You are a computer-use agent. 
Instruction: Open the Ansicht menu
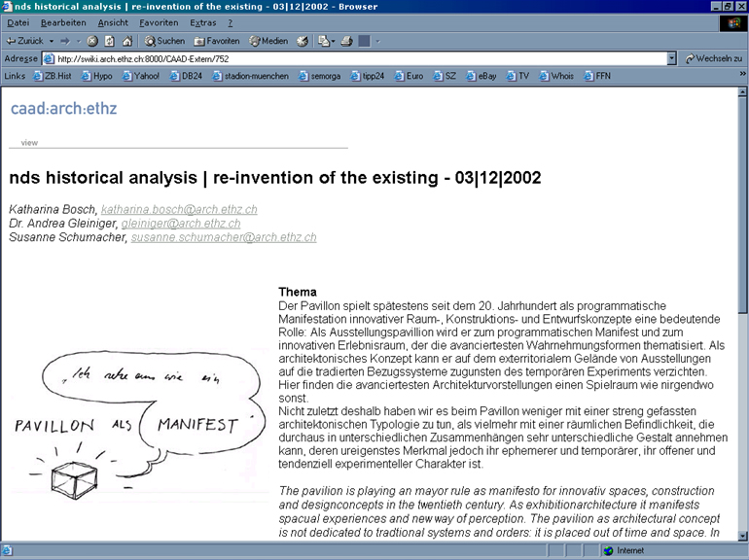113,22
